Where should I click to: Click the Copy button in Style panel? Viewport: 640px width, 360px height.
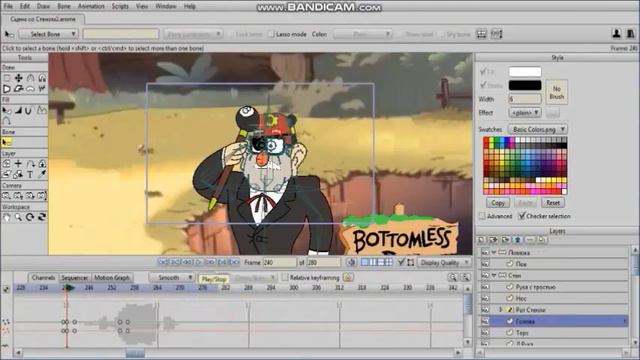point(498,202)
